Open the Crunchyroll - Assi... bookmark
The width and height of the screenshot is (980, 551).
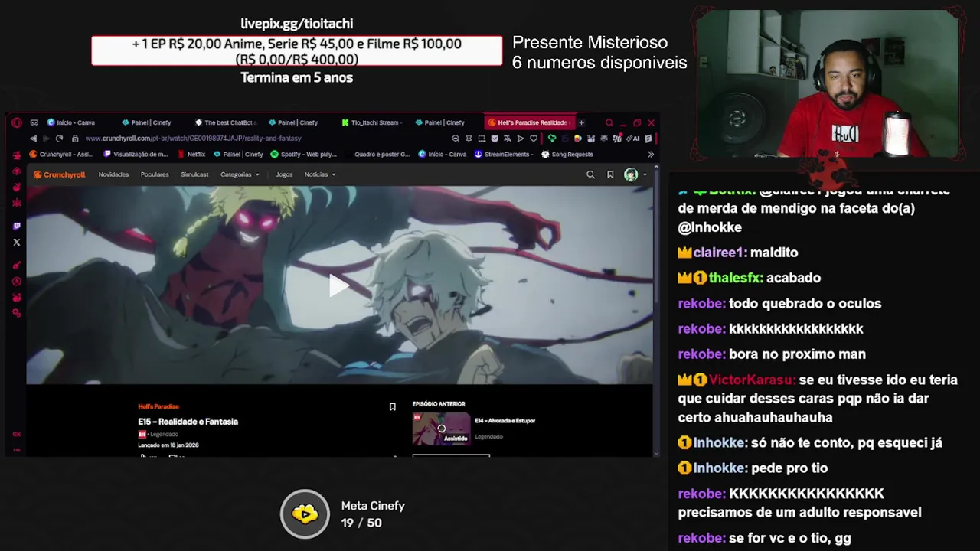pos(61,154)
